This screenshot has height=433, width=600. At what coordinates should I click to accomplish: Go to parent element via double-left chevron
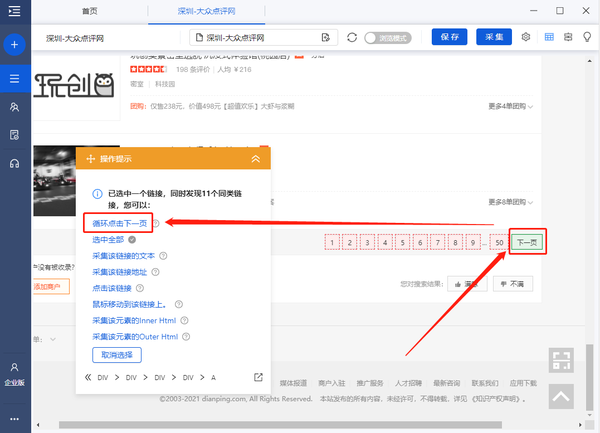point(88,378)
